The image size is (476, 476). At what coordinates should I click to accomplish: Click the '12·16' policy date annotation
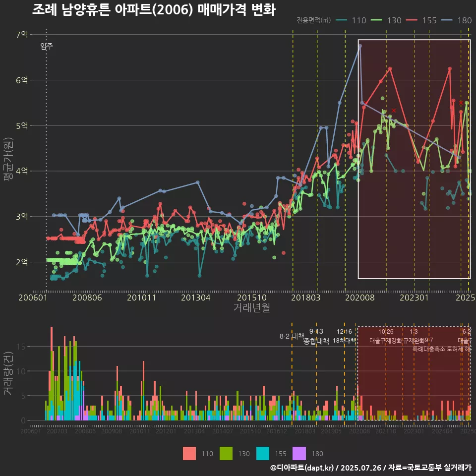coord(344,332)
